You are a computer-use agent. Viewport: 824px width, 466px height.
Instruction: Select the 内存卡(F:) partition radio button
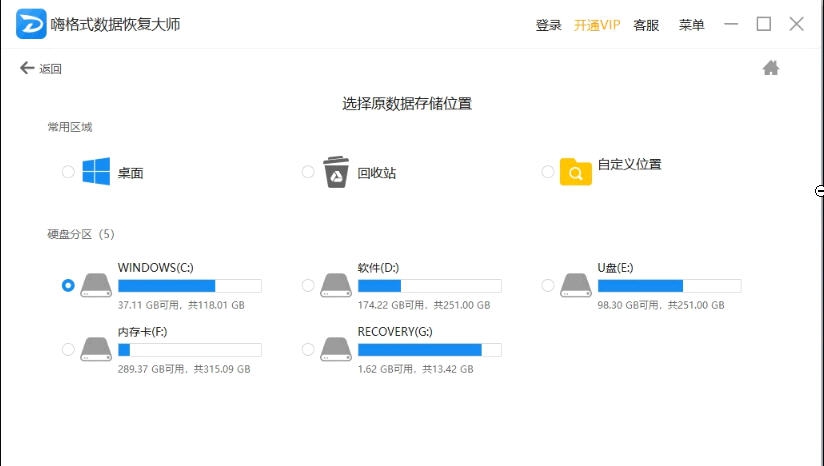68,349
